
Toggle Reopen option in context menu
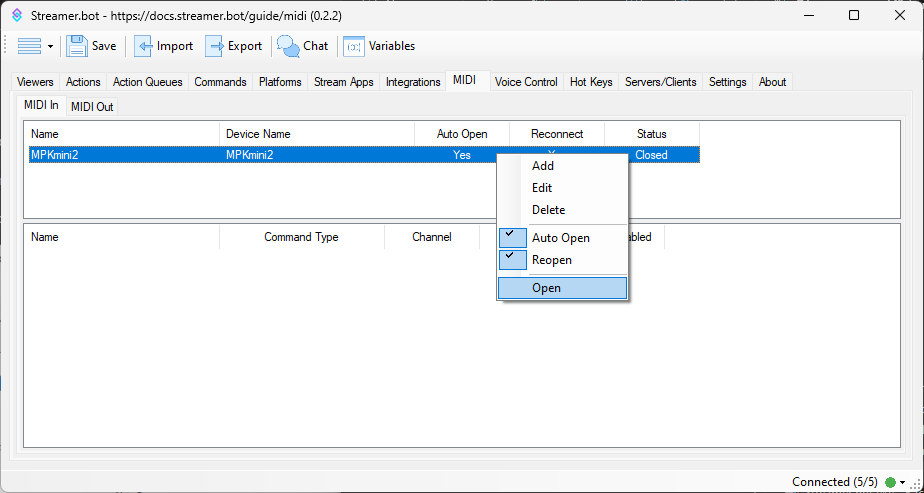coord(552,260)
